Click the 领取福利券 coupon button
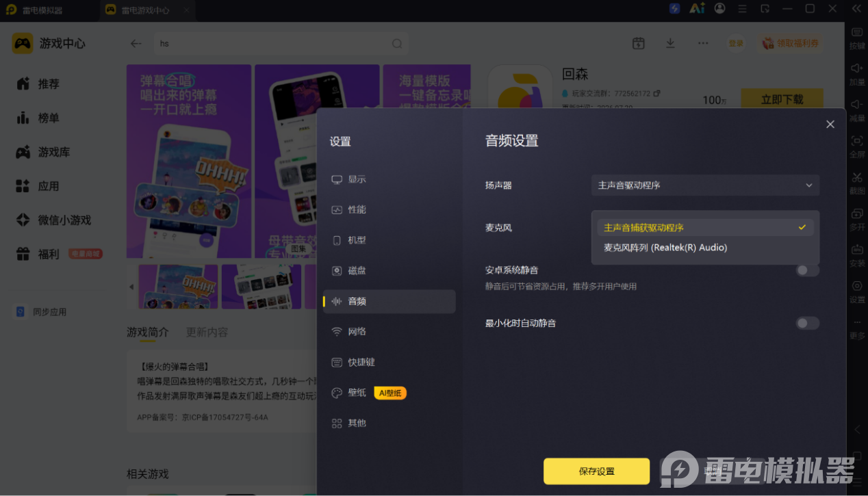Viewport: 868px width, 496px height. (790, 43)
